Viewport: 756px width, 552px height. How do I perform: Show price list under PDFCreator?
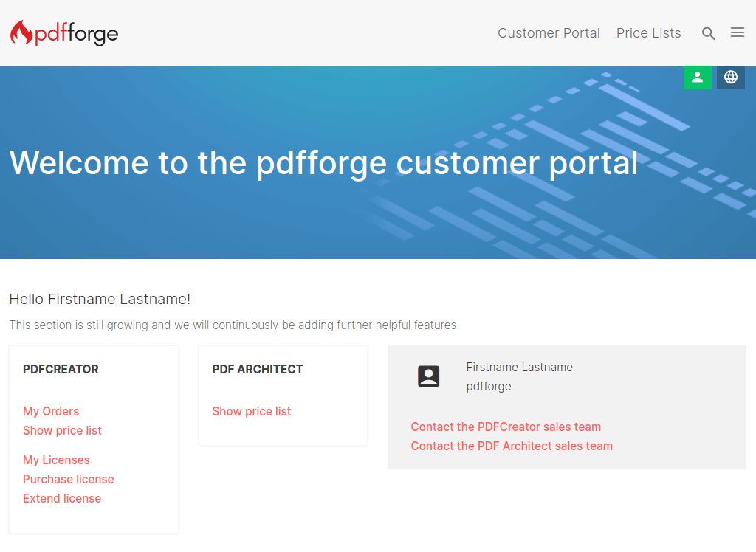(62, 430)
